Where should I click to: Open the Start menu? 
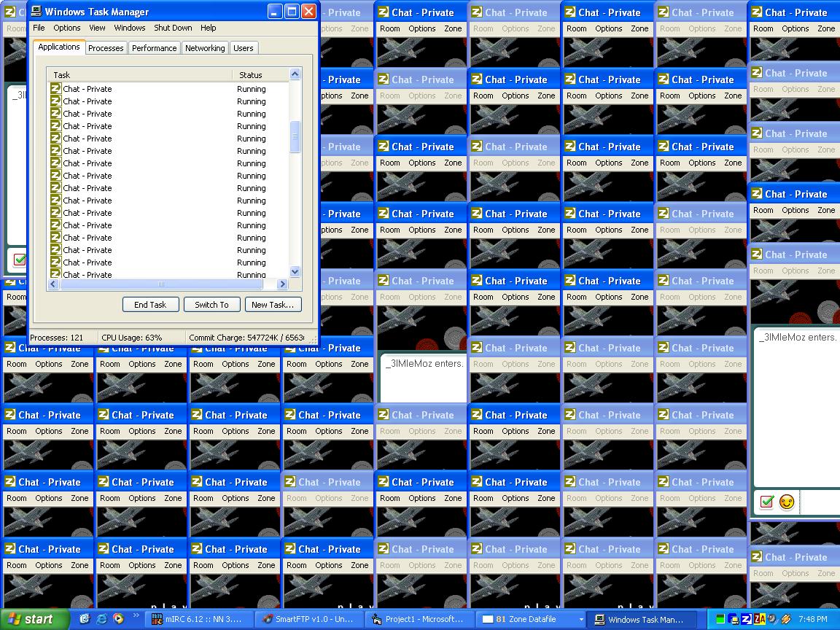click(x=35, y=619)
